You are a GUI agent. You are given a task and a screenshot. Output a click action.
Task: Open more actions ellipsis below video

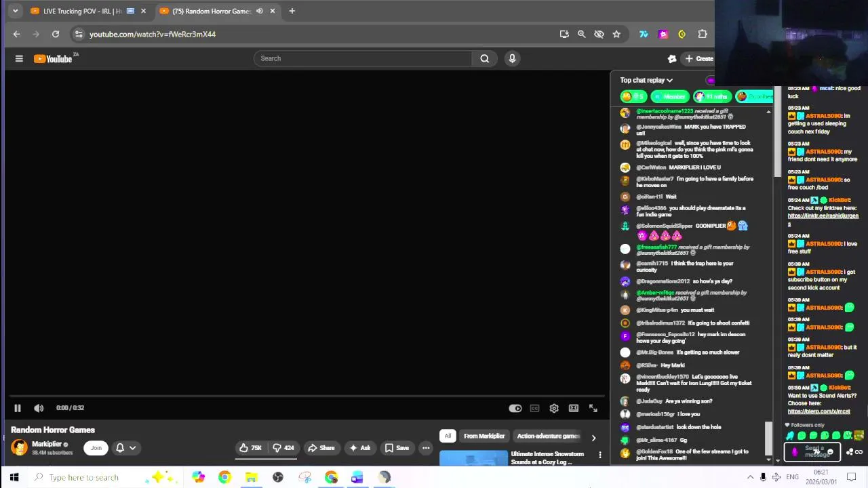[x=426, y=448]
